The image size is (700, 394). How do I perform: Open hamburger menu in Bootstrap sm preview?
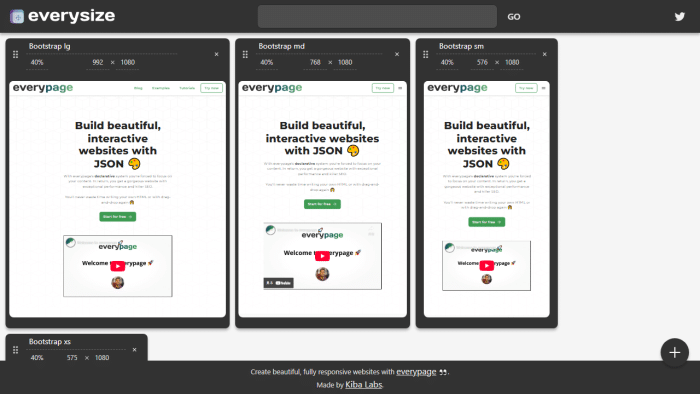[x=543, y=88]
